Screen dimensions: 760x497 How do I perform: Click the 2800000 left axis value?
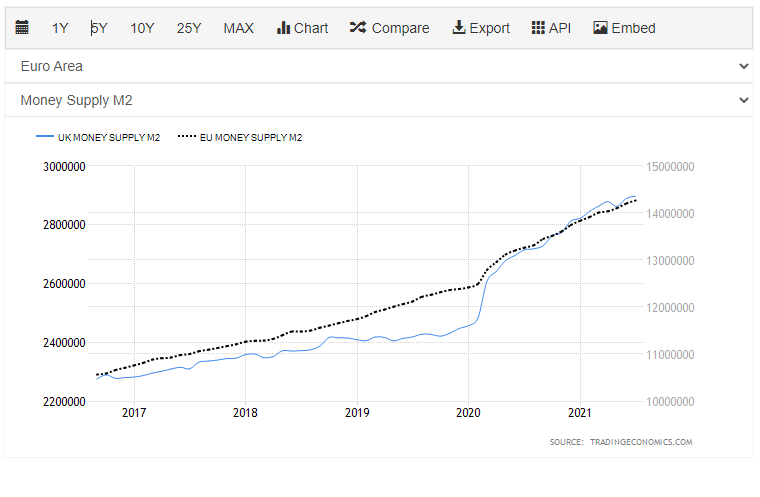click(64, 225)
